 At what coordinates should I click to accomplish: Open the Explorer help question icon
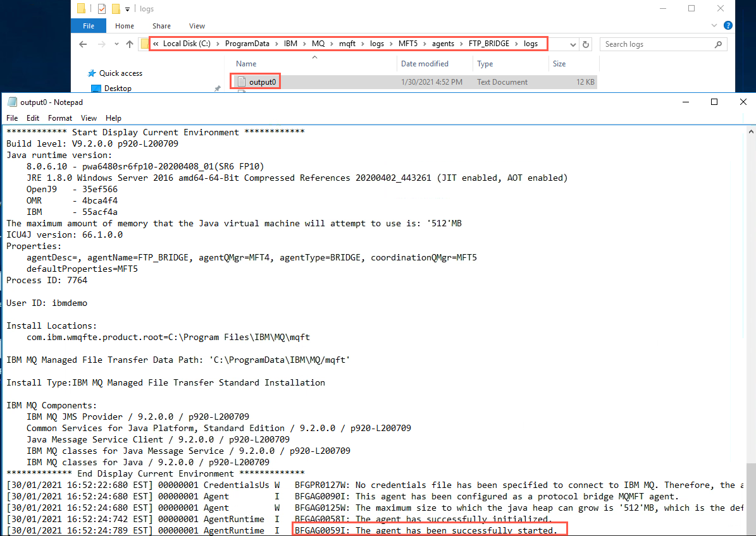point(728,25)
